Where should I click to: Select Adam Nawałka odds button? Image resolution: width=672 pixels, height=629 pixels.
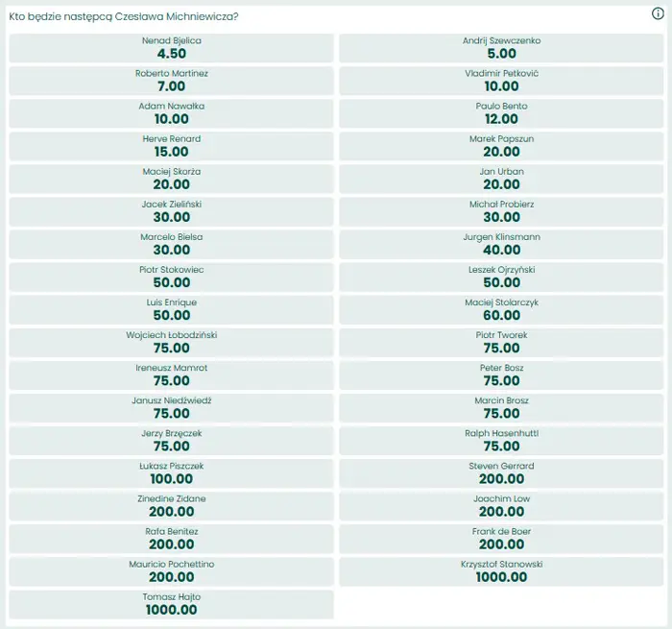click(171, 114)
